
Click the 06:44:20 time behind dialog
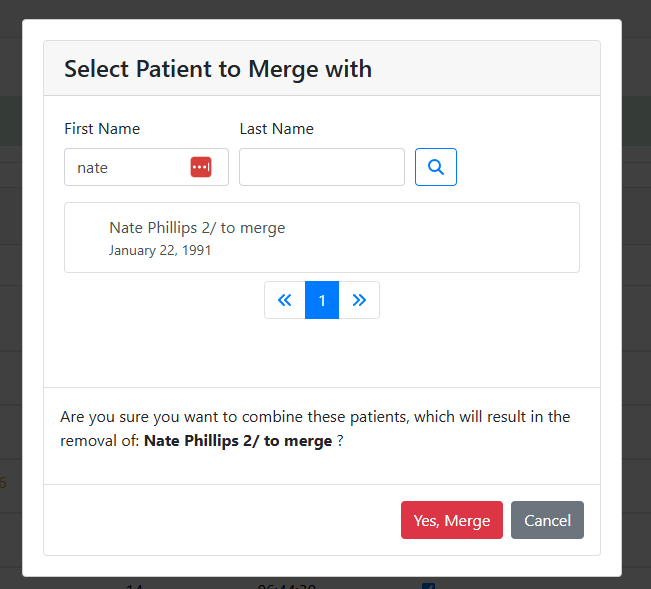(x=287, y=585)
